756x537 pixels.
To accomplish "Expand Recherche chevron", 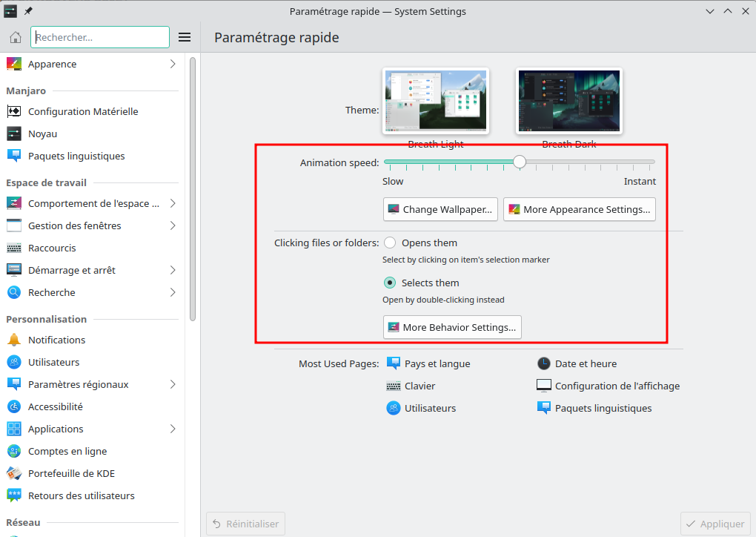I will pos(173,292).
